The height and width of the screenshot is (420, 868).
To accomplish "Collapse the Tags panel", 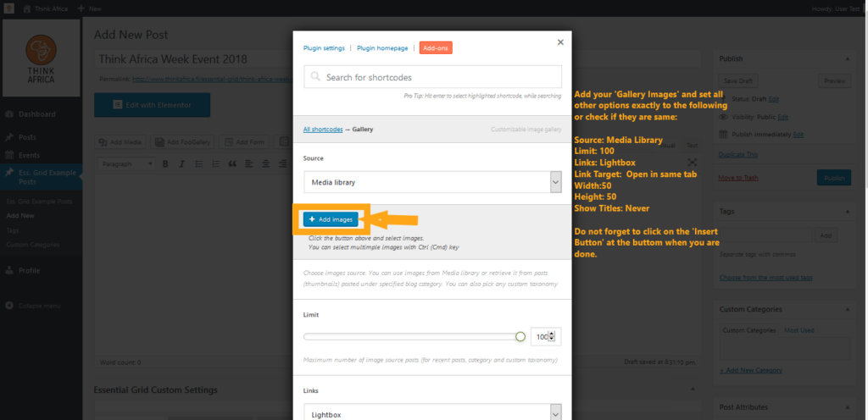I will (847, 211).
